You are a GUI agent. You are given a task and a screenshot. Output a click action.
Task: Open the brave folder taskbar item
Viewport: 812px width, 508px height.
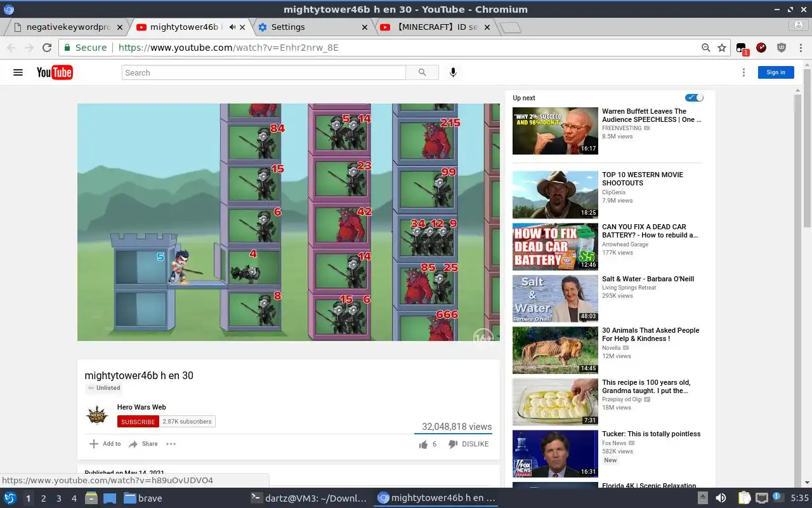coord(143,498)
